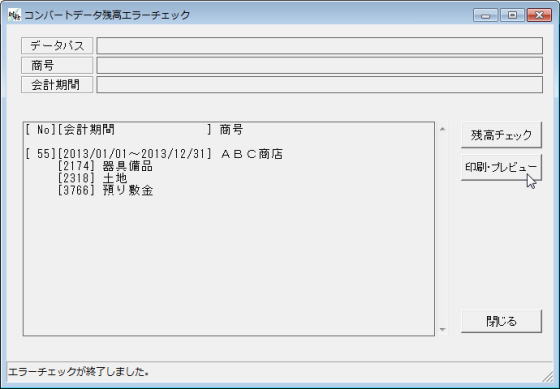
Task: Click the application icon in title bar
Action: 14,15
